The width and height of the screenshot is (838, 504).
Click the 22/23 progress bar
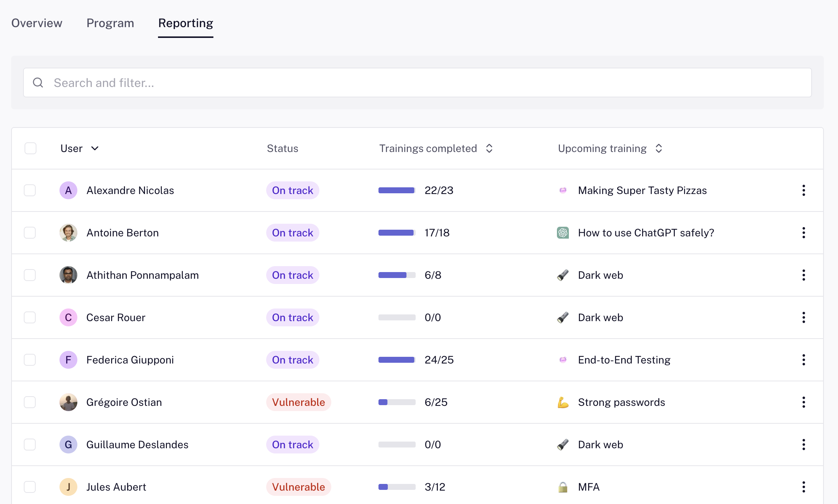tap(397, 190)
